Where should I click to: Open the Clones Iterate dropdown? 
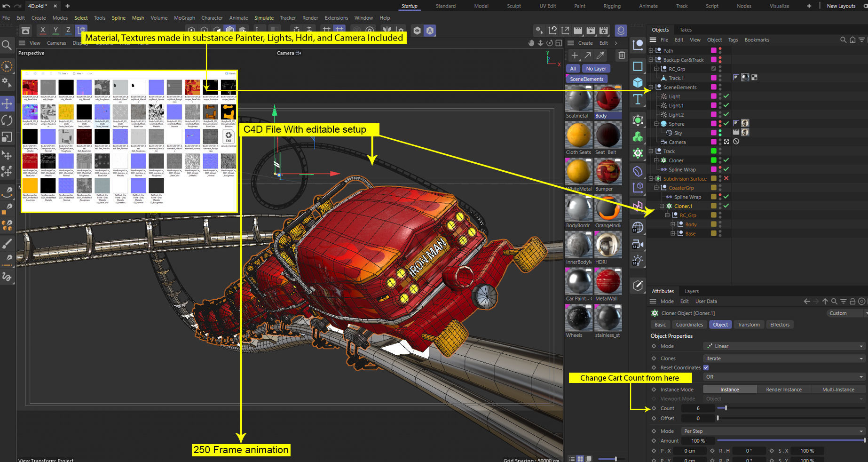[784, 358]
